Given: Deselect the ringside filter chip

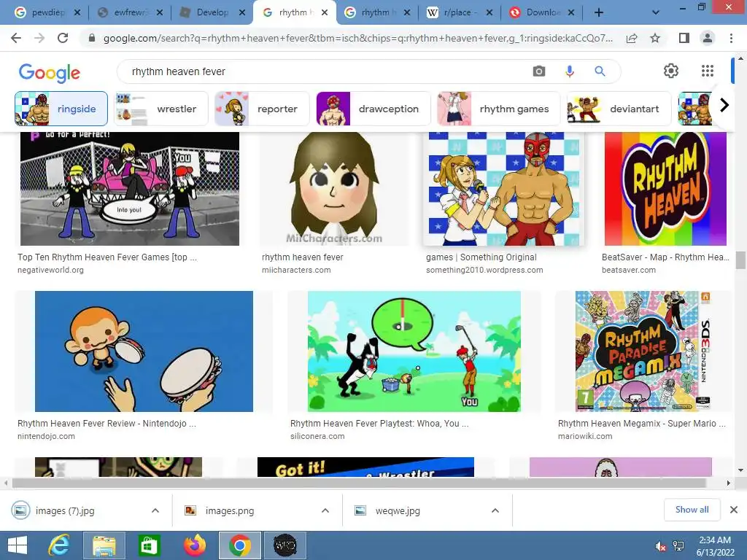Looking at the screenshot, I should [61, 109].
